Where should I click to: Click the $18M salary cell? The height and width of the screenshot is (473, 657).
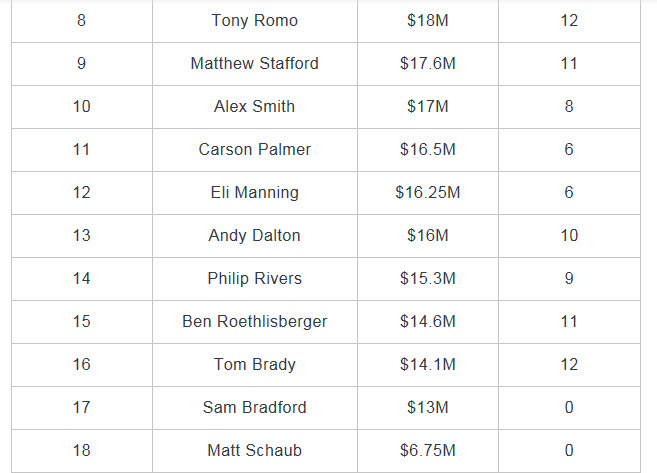(x=427, y=20)
